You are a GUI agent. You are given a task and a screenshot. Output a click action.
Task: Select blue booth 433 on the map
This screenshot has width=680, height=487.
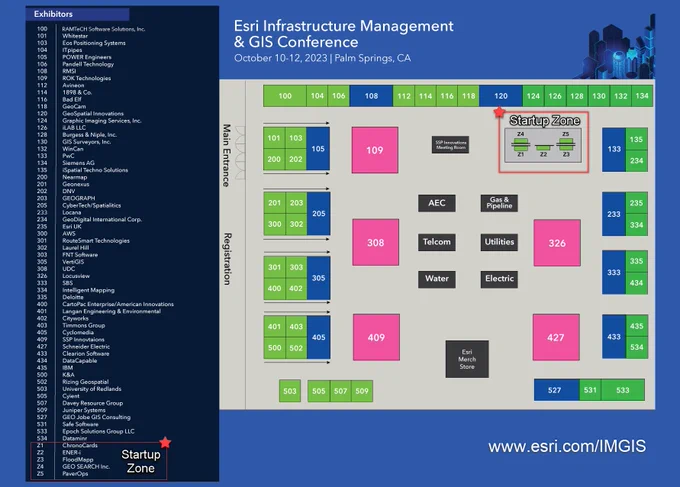[x=614, y=337]
